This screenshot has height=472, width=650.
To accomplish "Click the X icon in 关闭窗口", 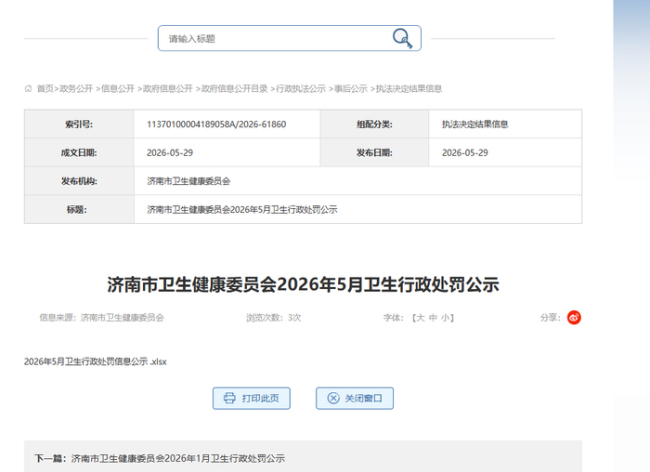I will coord(333,398).
